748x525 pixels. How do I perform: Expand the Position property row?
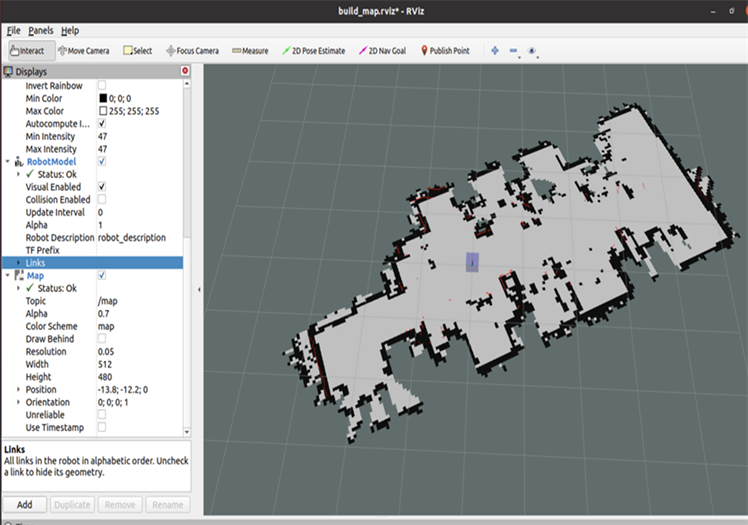point(18,389)
